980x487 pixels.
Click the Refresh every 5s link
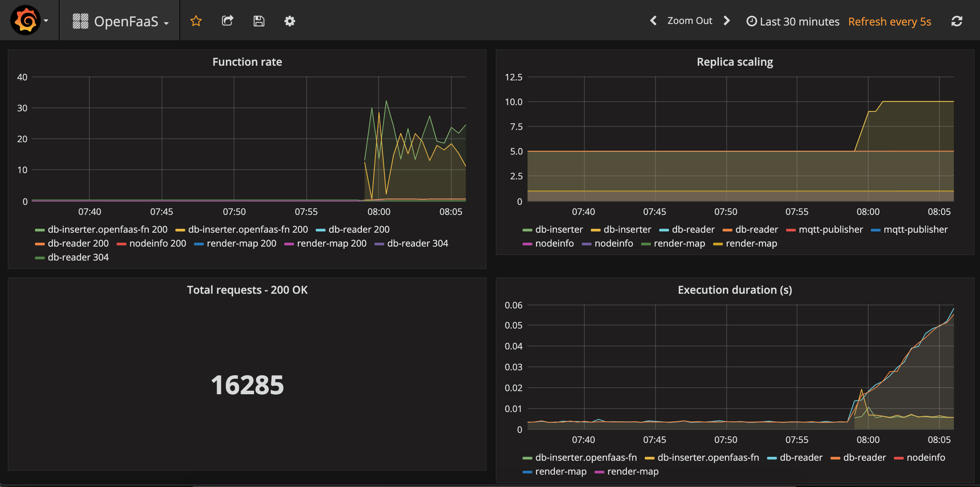pos(890,21)
